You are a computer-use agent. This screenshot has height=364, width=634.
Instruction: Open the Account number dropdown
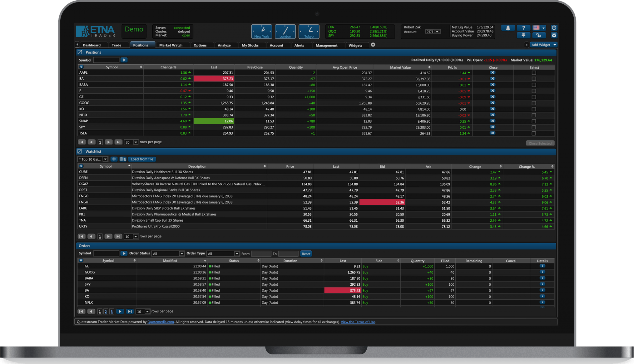click(432, 31)
